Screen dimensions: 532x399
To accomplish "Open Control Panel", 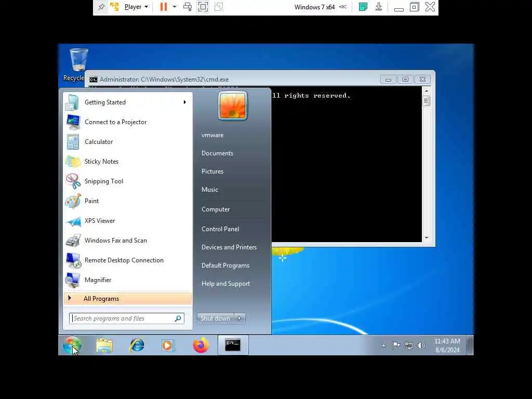I will (220, 229).
